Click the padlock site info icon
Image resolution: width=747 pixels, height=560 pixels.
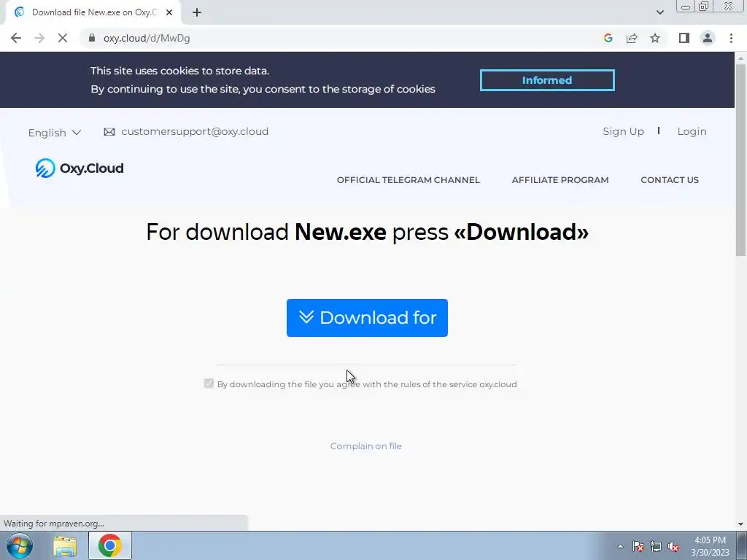[x=92, y=38]
